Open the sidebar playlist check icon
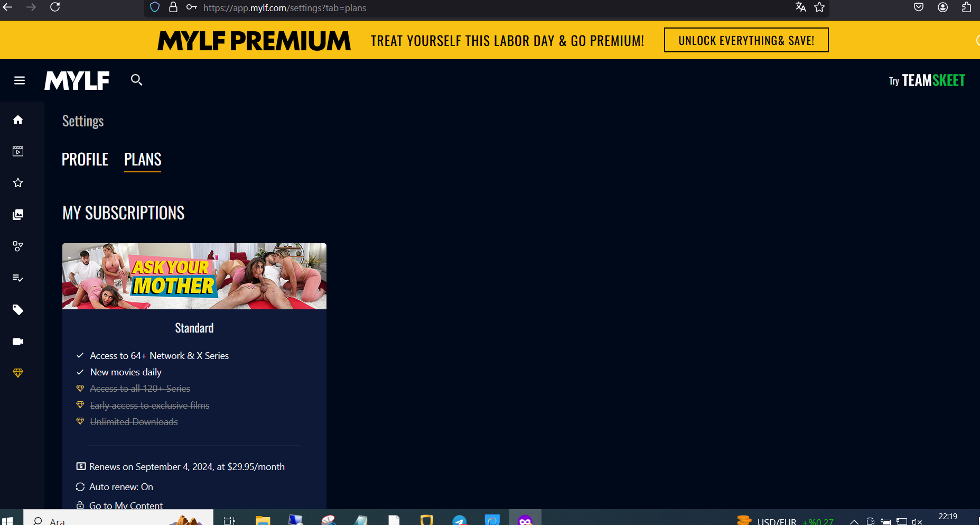Viewport: 980px width, 525px height. (x=18, y=278)
